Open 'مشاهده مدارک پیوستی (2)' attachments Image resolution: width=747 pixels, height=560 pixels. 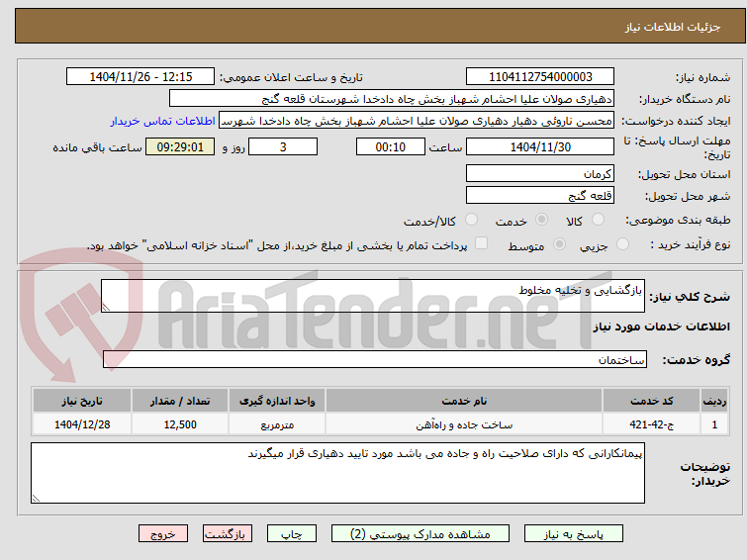tap(420, 534)
